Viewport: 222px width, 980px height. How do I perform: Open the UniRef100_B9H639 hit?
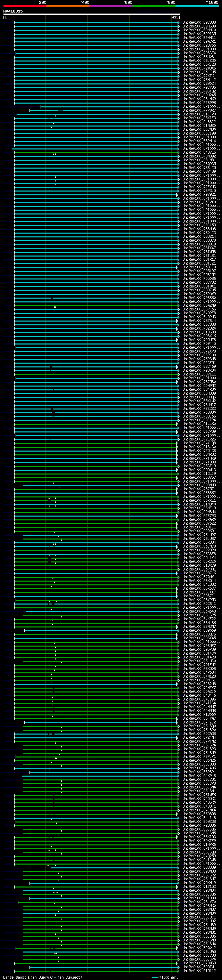point(199,26)
